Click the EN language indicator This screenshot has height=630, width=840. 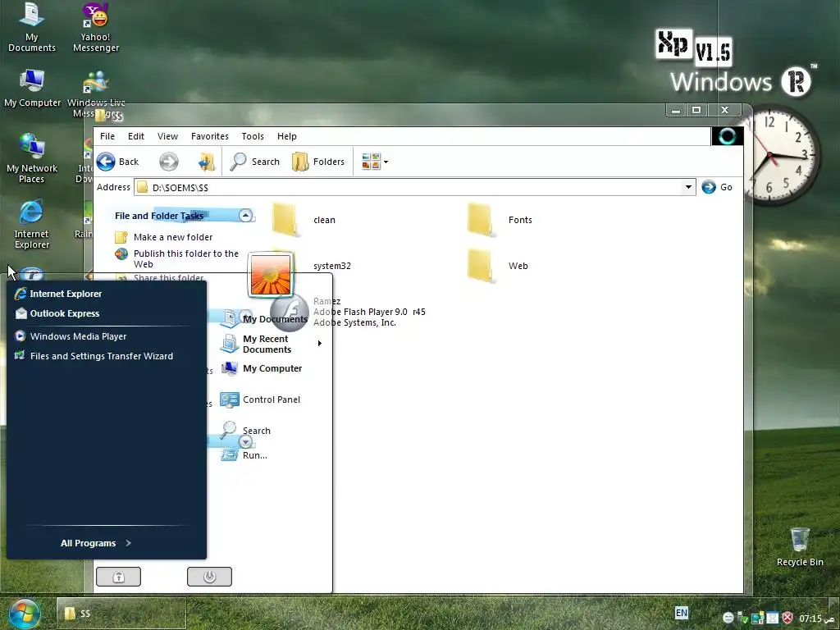tap(682, 613)
